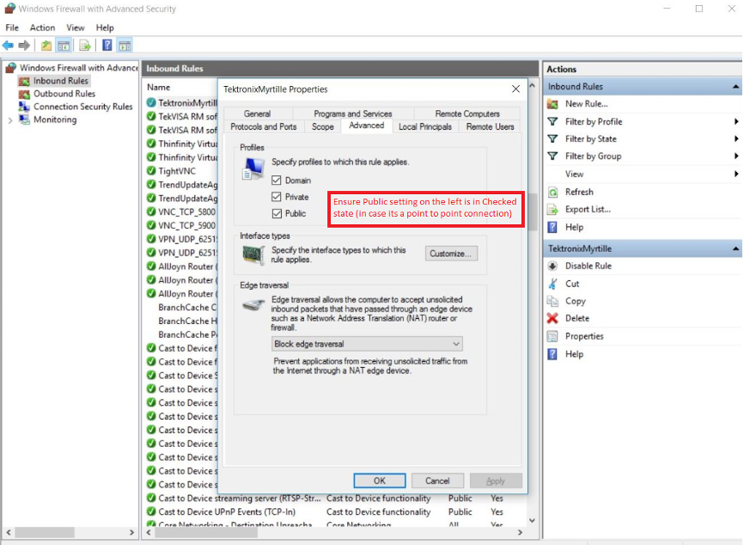Switch to the Scope tab

pyautogui.click(x=323, y=126)
